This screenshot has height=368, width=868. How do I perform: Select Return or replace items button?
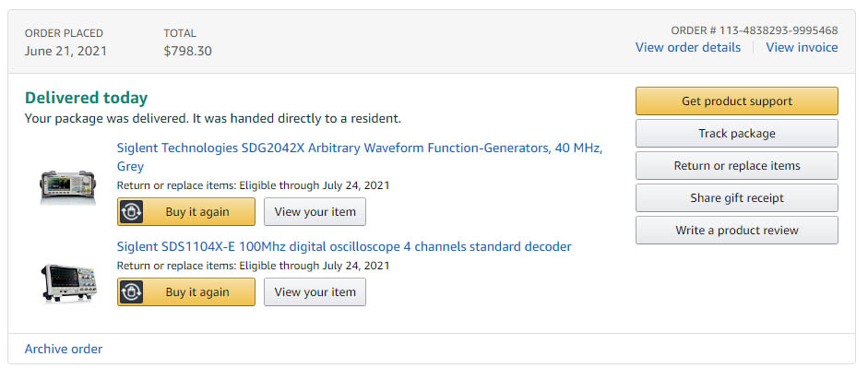coord(736,165)
